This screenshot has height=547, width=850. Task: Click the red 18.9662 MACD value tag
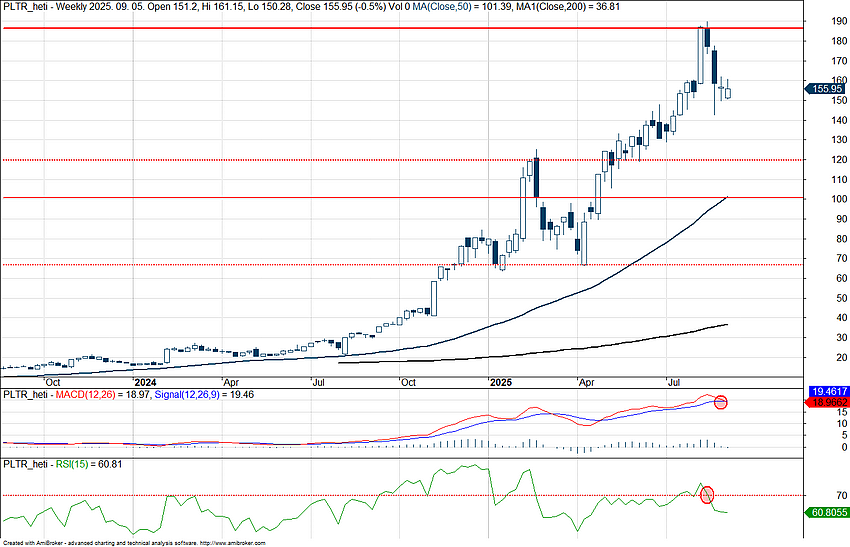tap(827, 402)
